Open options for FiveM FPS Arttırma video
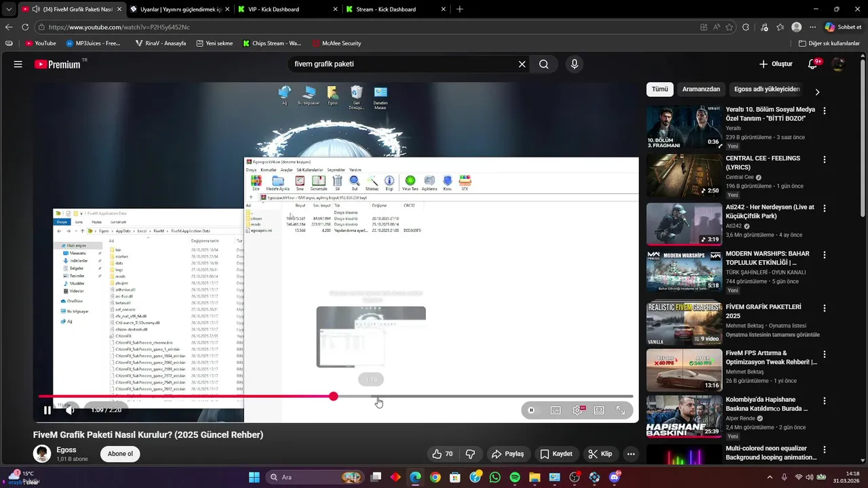868x488 pixels. [x=825, y=354]
